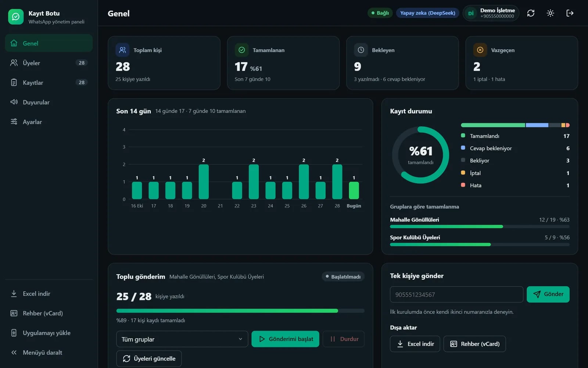This screenshot has height=368, width=588.
Task: Click the Bekleyen clock icon
Action: [361, 50]
